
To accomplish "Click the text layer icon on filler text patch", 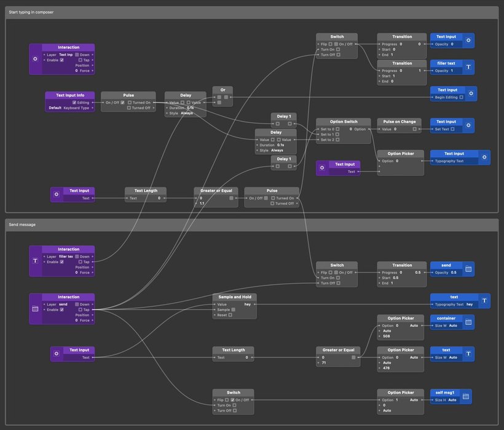I will [468, 67].
